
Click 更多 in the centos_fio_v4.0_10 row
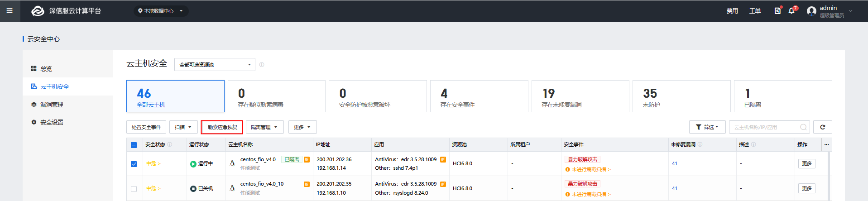tap(807, 188)
